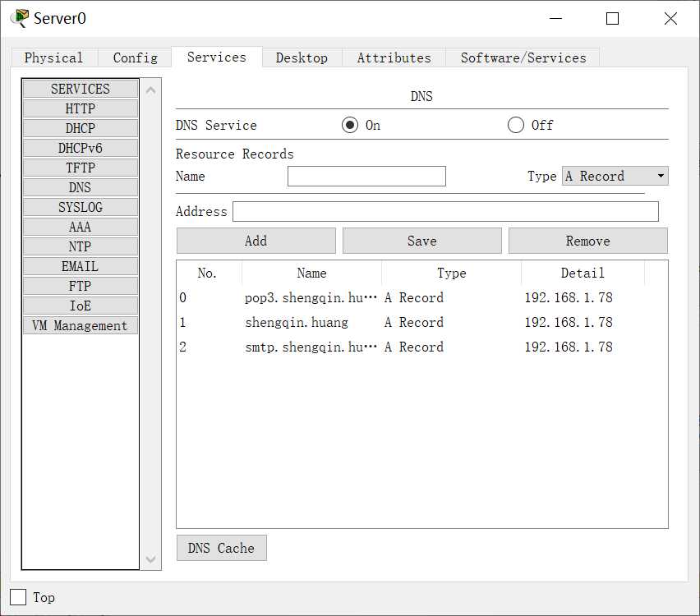Image resolution: width=700 pixels, height=616 pixels.
Task: Open the DHCP service settings
Action: click(81, 128)
